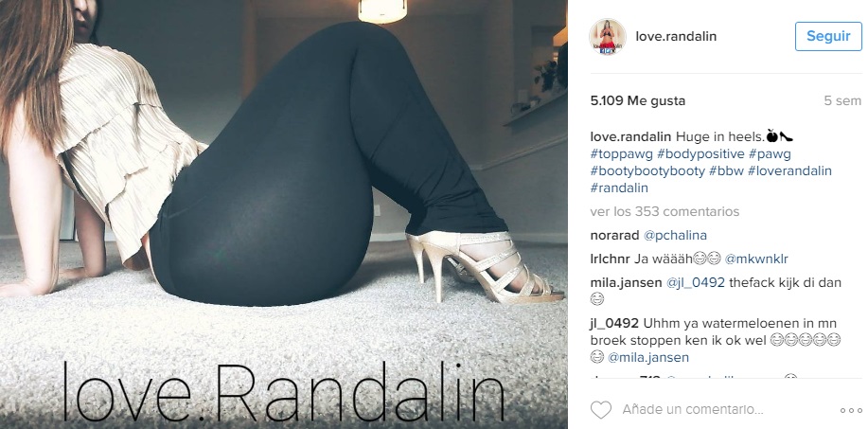
Task: Click the @pchalina mention
Action: (675, 235)
